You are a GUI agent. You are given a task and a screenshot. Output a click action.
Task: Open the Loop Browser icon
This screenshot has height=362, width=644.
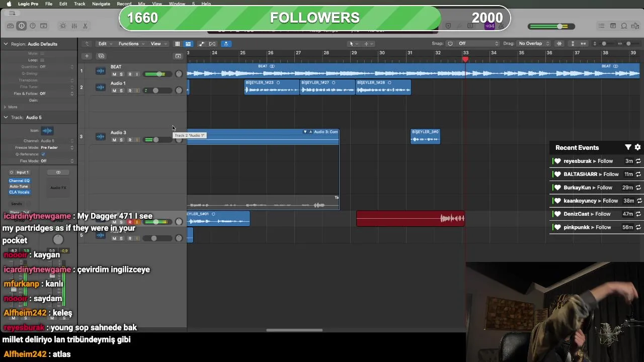(624, 26)
